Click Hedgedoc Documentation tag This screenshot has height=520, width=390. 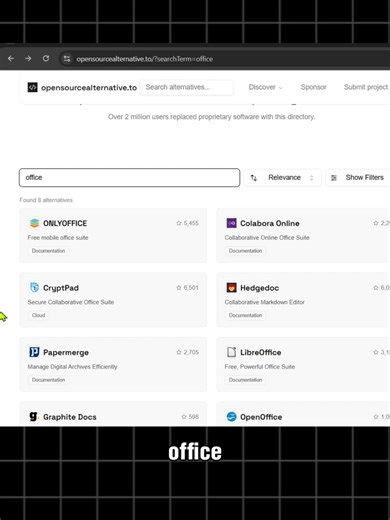245,315
